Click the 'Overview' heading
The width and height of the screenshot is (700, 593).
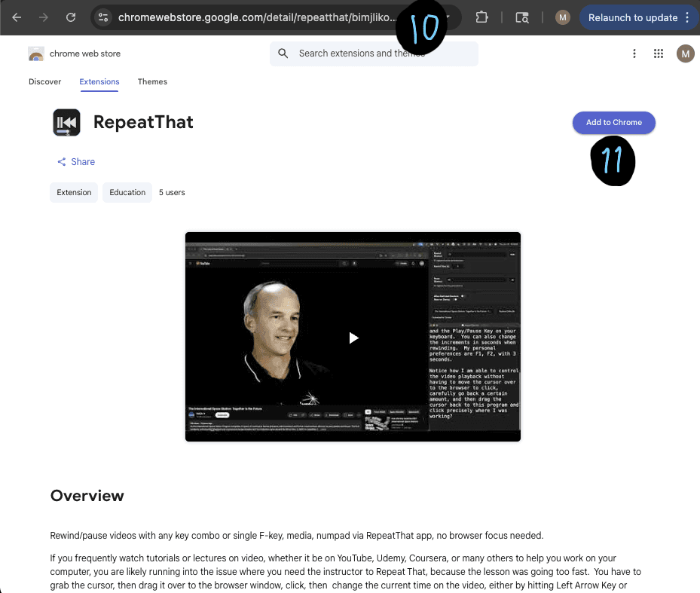(87, 496)
